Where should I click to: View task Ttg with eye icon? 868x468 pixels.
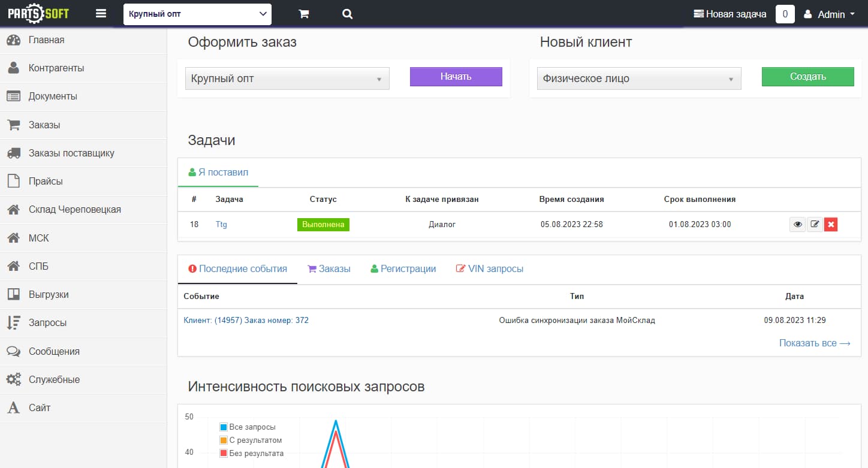797,225
